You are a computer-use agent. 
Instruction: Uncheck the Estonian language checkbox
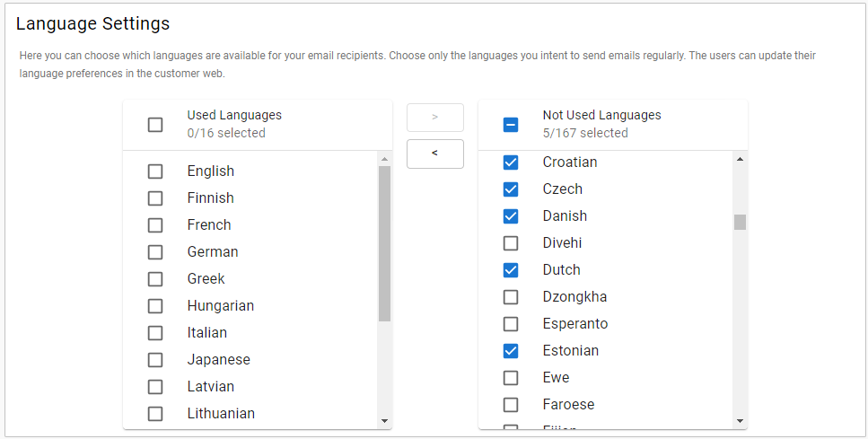click(x=511, y=351)
